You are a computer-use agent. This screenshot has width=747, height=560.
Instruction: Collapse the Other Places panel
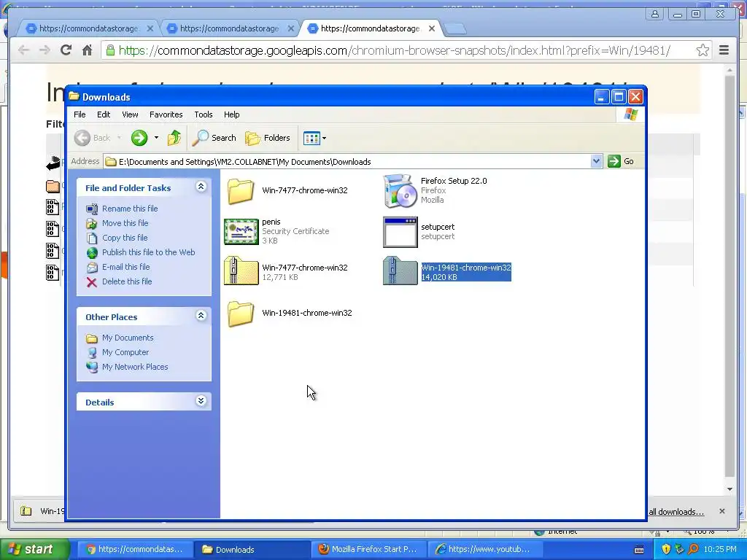point(201,316)
